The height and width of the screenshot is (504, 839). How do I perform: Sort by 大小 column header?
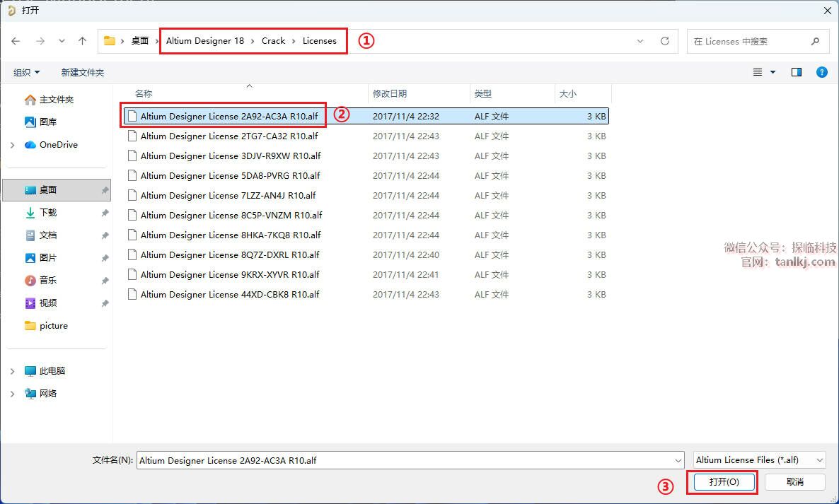(x=568, y=93)
